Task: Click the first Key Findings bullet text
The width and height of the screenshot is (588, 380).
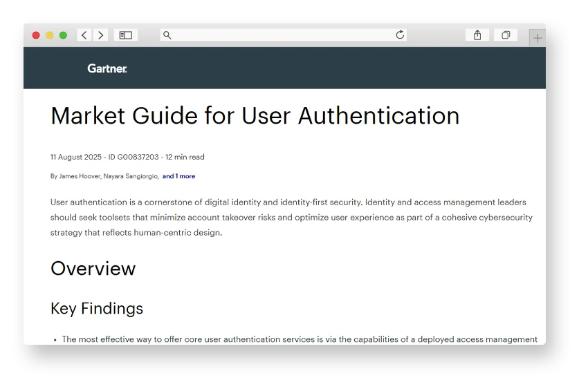Action: pyautogui.click(x=300, y=339)
